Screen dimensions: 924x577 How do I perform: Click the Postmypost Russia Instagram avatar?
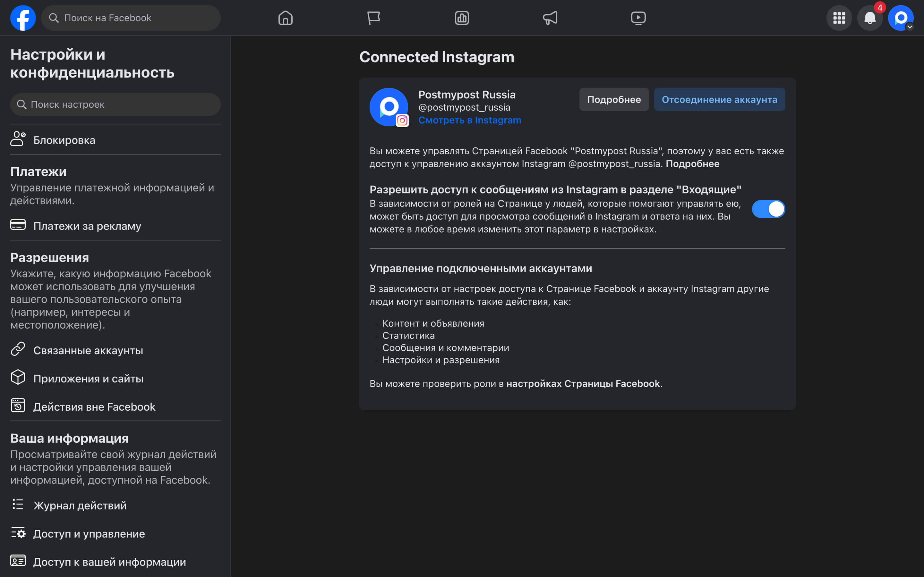pos(389,107)
